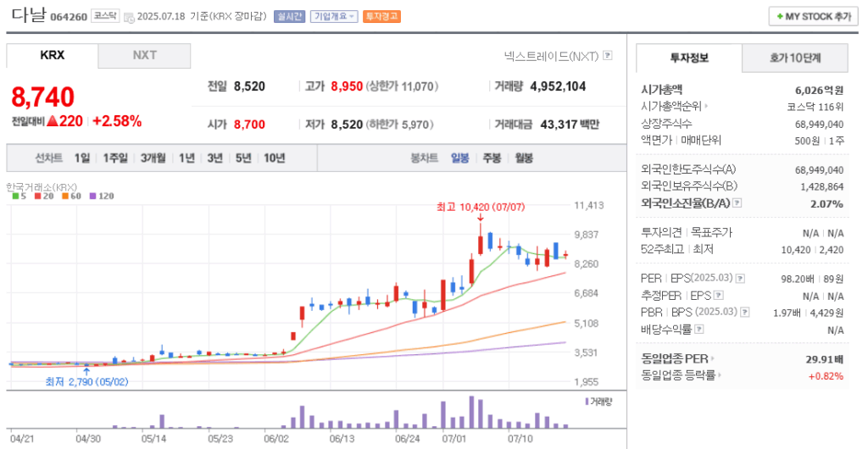The width and height of the screenshot is (868, 449).
Task: Click the 코스닥 116위 ranking value
Action: coord(815,107)
